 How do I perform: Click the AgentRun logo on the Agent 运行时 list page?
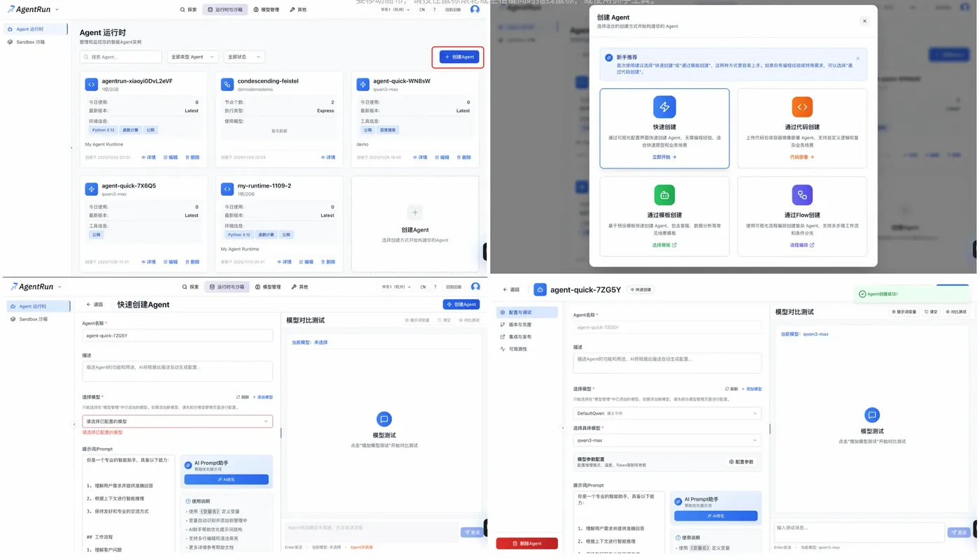(29, 9)
